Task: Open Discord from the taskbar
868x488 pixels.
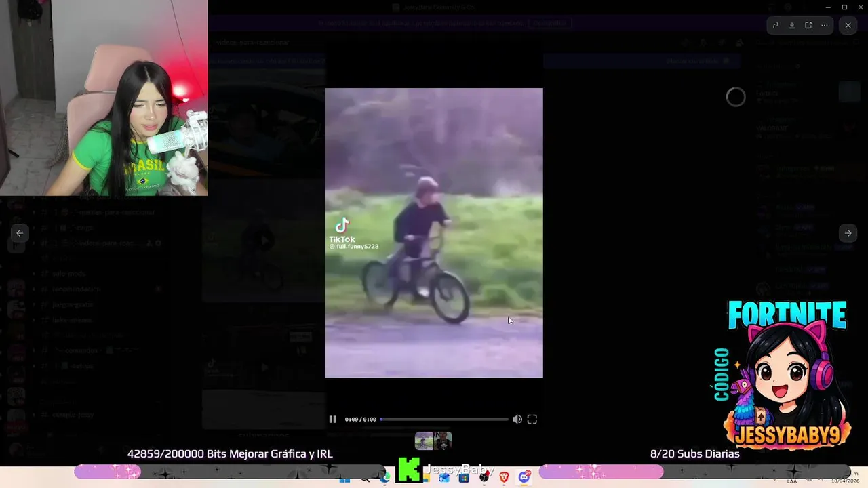Action: (x=524, y=478)
